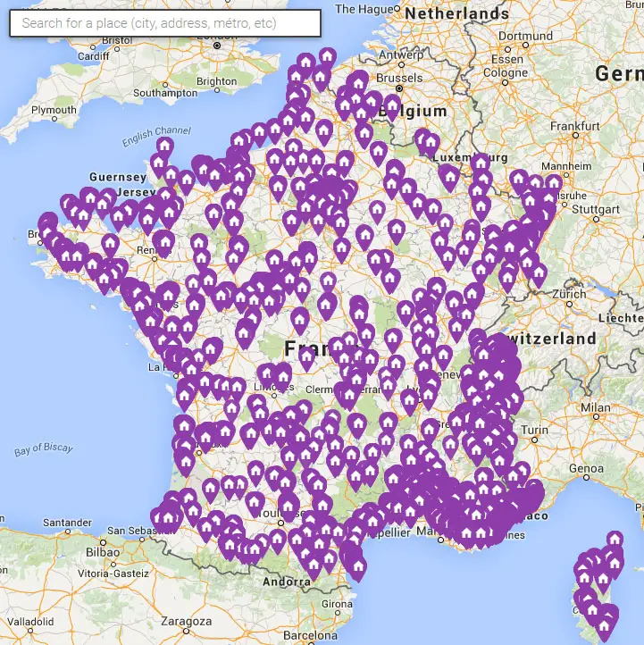Image resolution: width=644 pixels, height=645 pixels.
Task: Select the northernmost house pin in Corsica
Action: coord(615,541)
